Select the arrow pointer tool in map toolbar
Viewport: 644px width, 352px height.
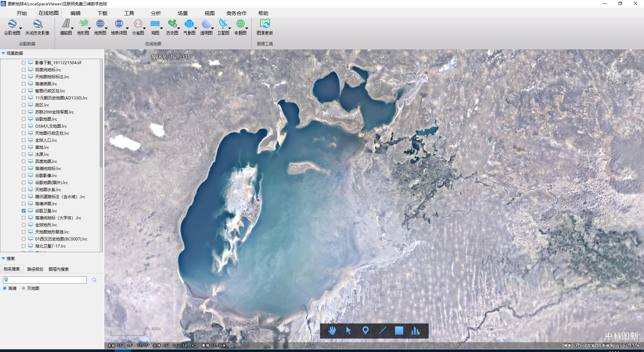point(348,331)
